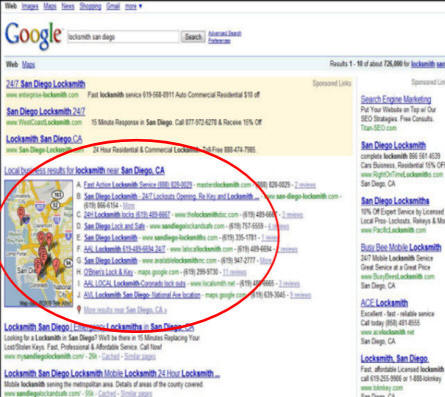Open Maps in the top navigation bar
The height and width of the screenshot is (397, 445).
click(x=50, y=6)
